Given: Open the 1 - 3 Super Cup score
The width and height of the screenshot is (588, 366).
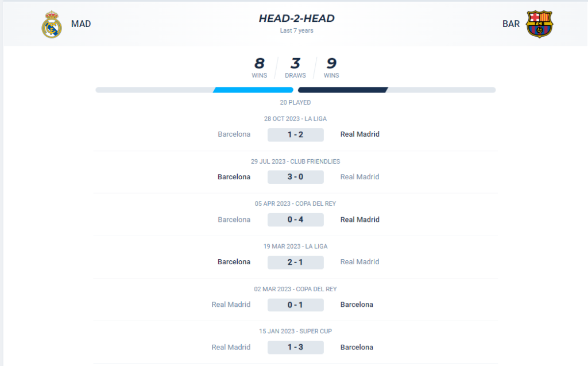Looking at the screenshot, I should pos(296,347).
